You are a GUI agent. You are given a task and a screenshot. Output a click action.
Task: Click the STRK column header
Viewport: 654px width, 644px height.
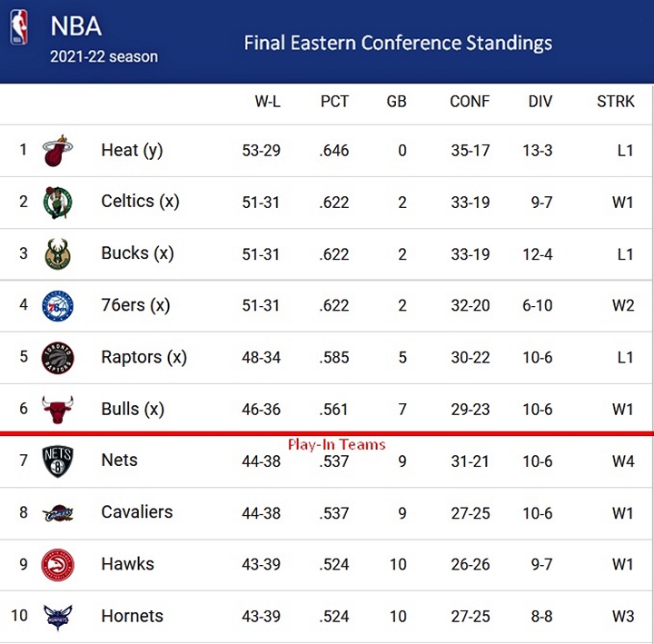(615, 102)
